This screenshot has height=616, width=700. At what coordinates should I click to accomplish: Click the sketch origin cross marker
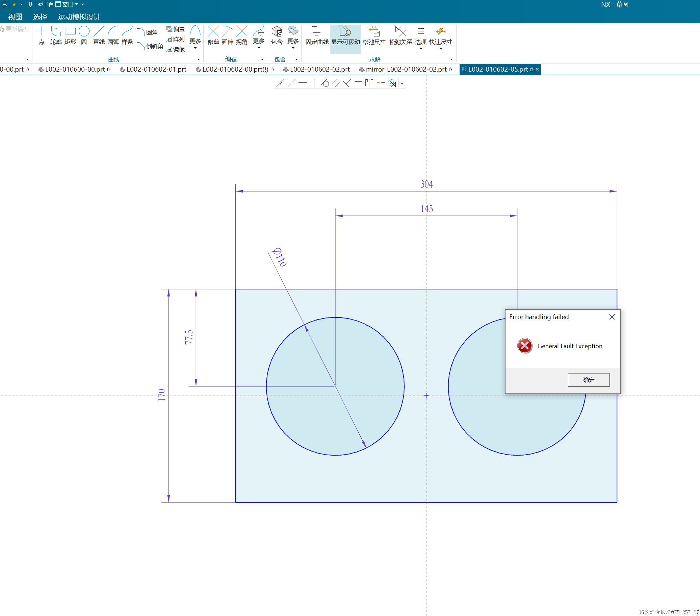[x=426, y=396]
